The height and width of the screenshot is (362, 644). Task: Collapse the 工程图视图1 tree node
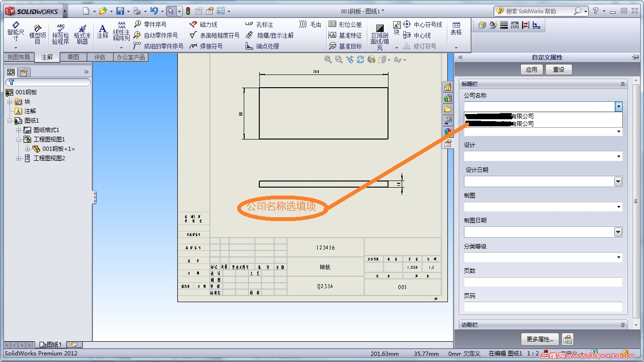pyautogui.click(x=19, y=140)
